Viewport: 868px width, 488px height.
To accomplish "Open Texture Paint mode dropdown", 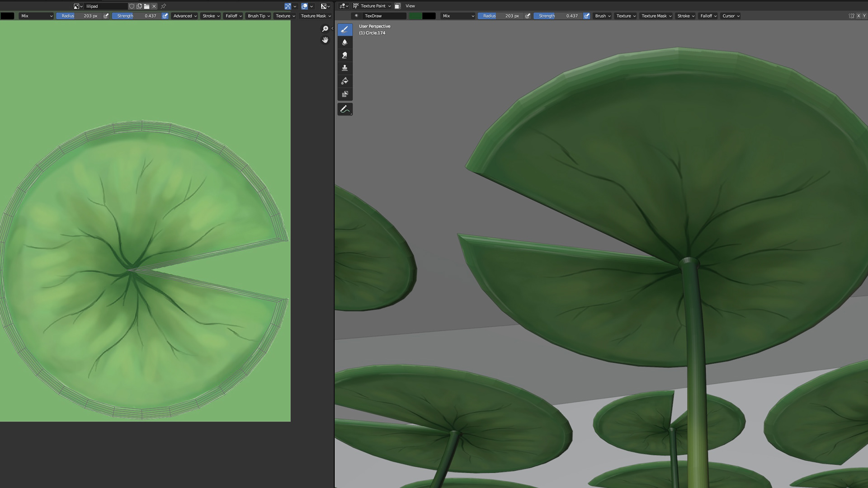I will pos(372,6).
